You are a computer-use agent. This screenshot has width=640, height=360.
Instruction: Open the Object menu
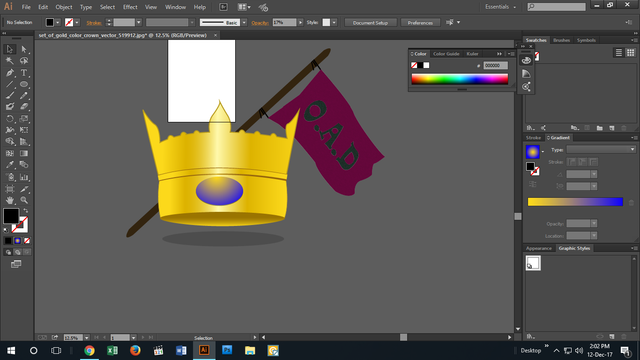64,7
